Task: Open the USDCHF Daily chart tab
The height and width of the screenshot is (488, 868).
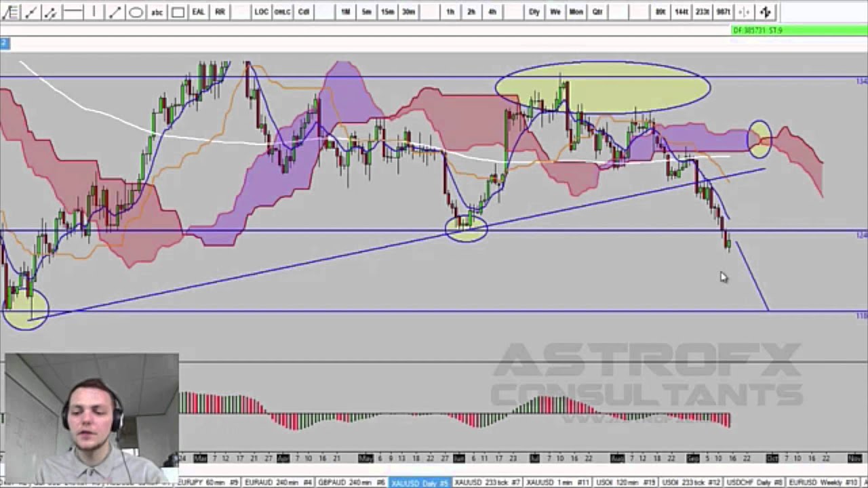Action: [754, 482]
